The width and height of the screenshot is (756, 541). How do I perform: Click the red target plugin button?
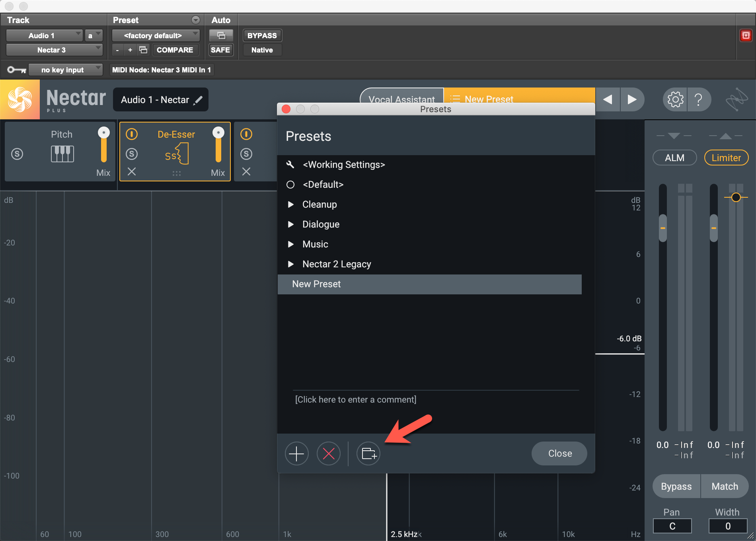[746, 35]
